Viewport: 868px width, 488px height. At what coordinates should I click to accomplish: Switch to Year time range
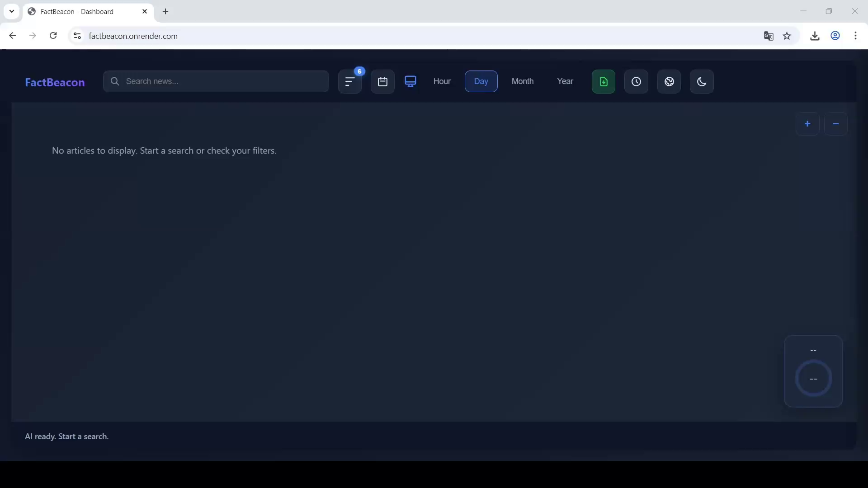pos(565,81)
